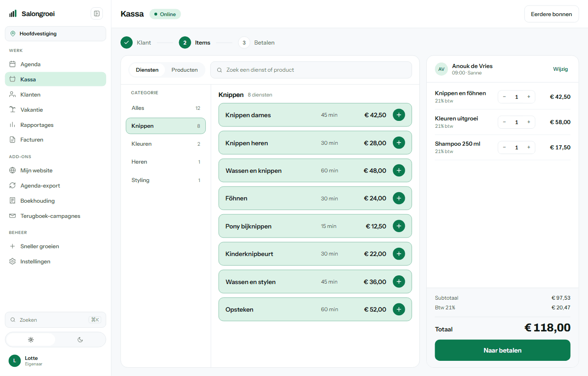Screen dimensions: 588x376
Task: Select the Knippen category
Action: pyautogui.click(x=166, y=126)
